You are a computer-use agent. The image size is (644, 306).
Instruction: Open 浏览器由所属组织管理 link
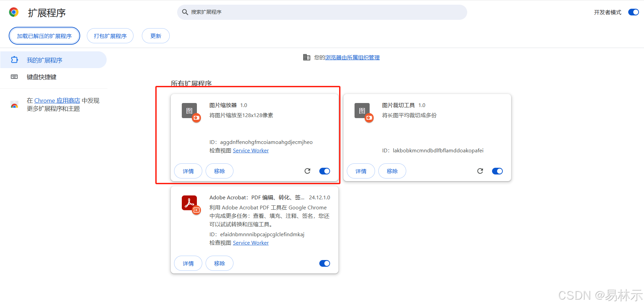pyautogui.click(x=352, y=57)
